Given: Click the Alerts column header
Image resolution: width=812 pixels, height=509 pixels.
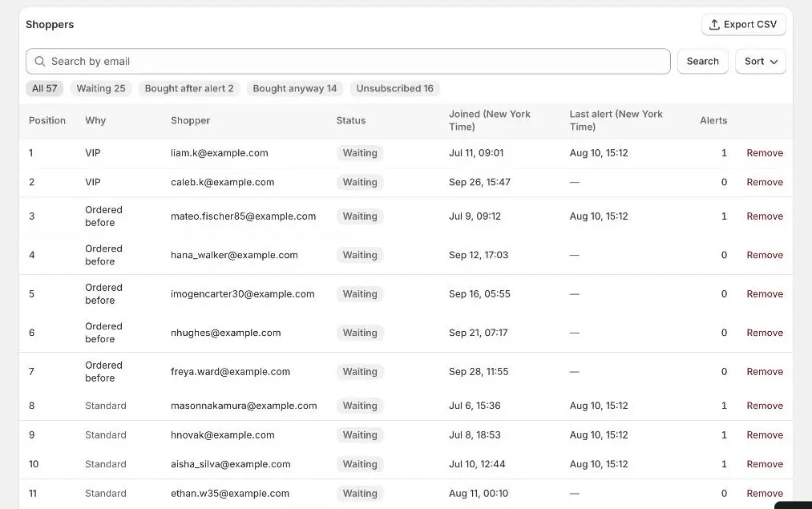Looking at the screenshot, I should point(713,120).
